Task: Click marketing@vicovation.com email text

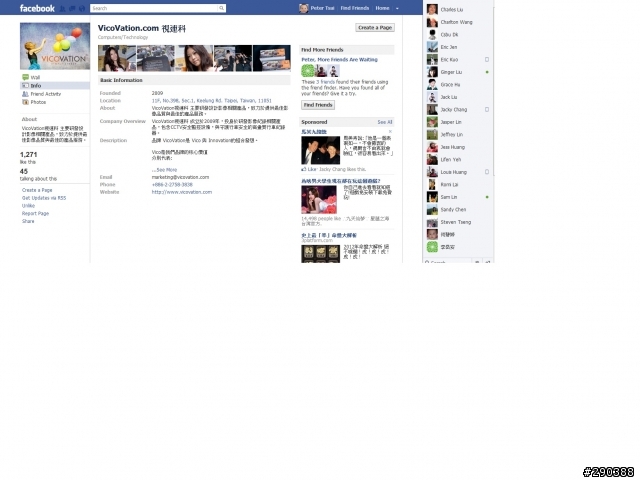Action: (180, 177)
